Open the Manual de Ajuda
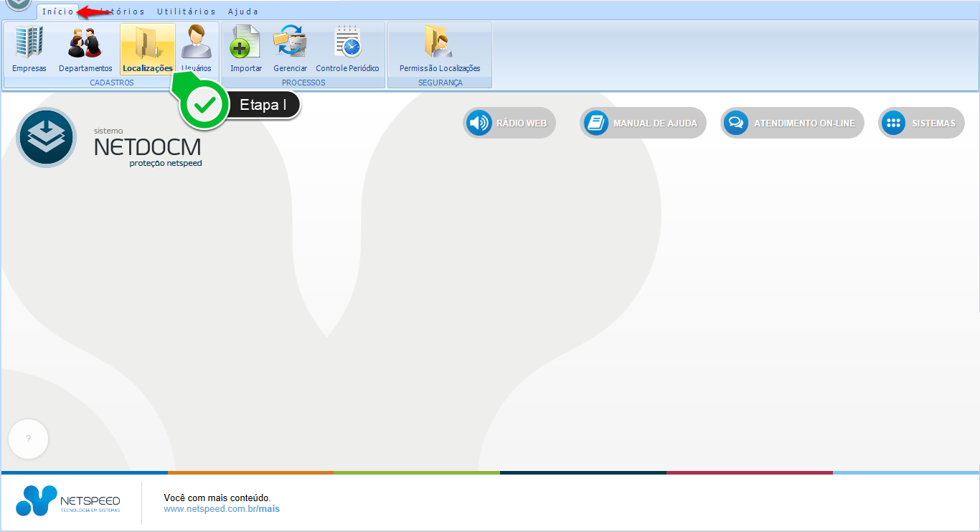The width and height of the screenshot is (980, 532). pyautogui.click(x=643, y=123)
